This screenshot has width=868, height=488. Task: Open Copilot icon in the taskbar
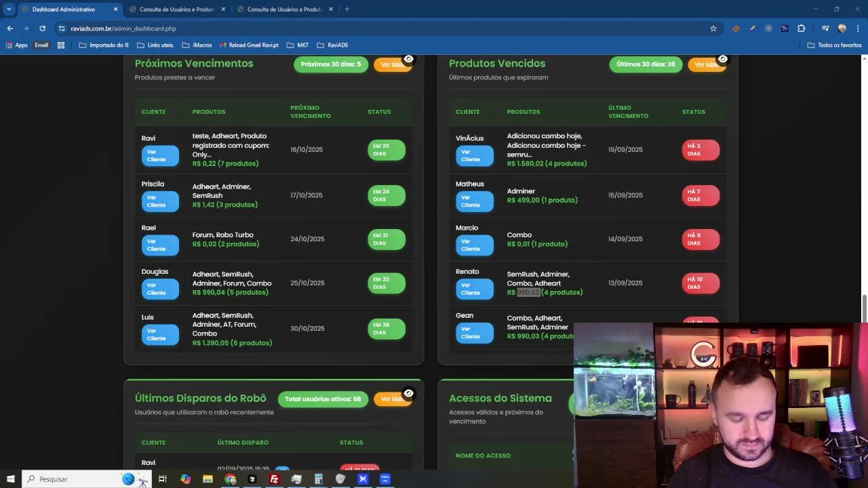(185, 479)
